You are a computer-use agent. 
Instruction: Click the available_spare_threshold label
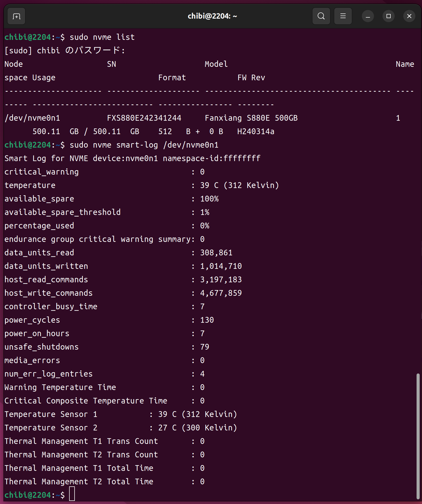[x=62, y=212]
